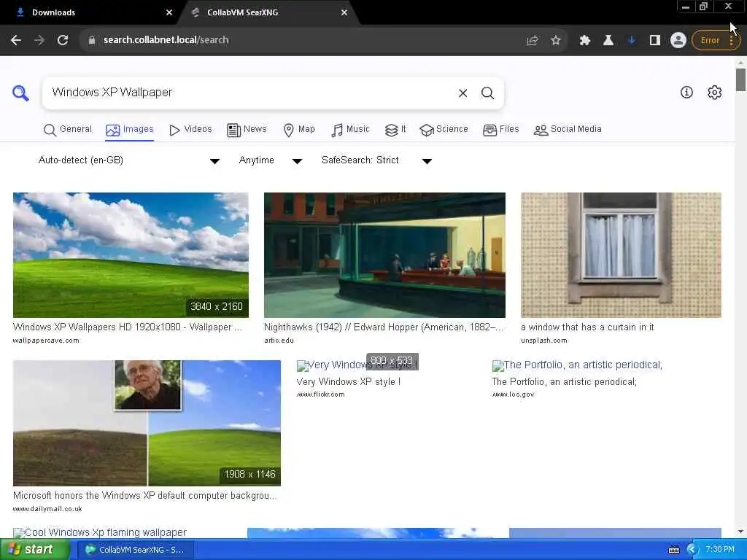Open the Files category tab
Viewport: 747px width, 560px height.
tap(500, 130)
